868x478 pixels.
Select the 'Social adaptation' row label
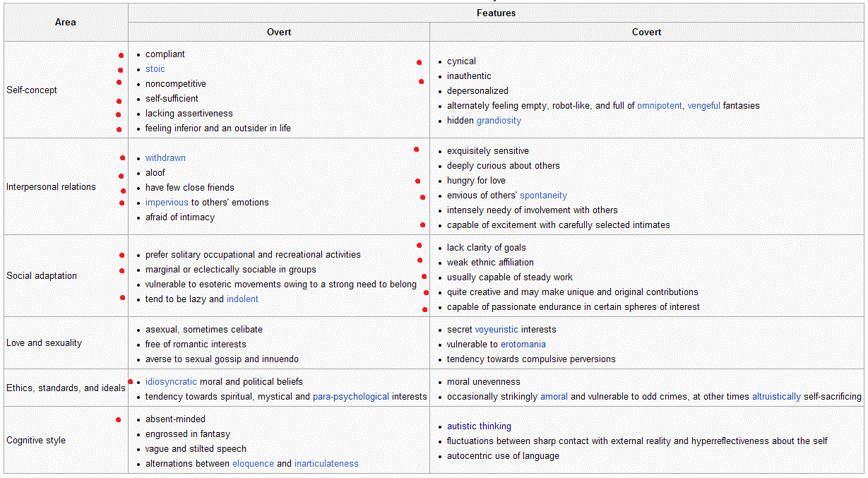pyautogui.click(x=42, y=276)
